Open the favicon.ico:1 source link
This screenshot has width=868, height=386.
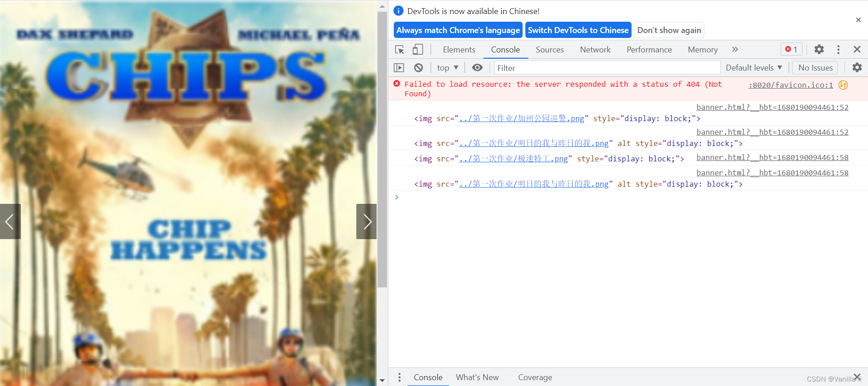[791, 85]
